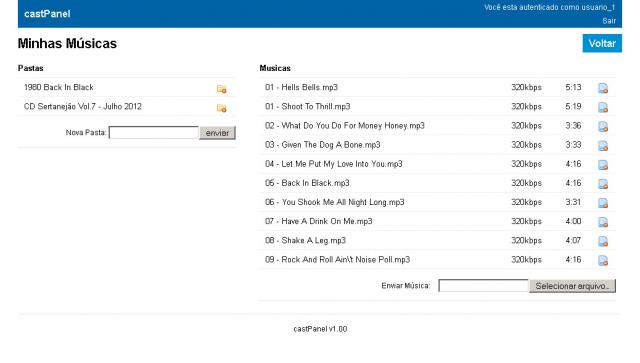This screenshot has width=640, height=363.
Task: Go to castPanel home logo
Action: tap(47, 14)
